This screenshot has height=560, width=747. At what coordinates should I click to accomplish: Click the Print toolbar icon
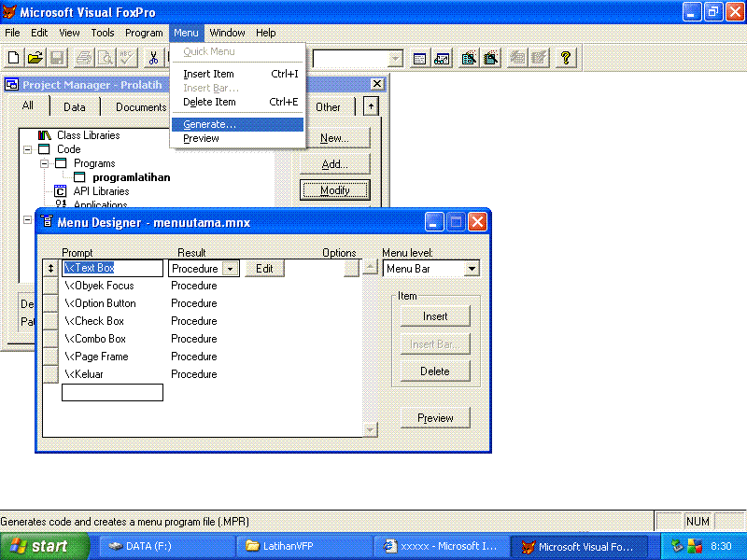pos(84,58)
